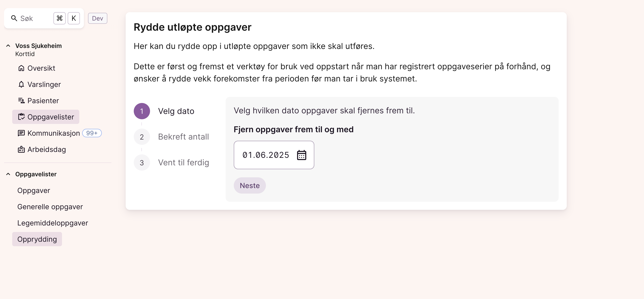Click the search magnifier icon

click(14, 18)
